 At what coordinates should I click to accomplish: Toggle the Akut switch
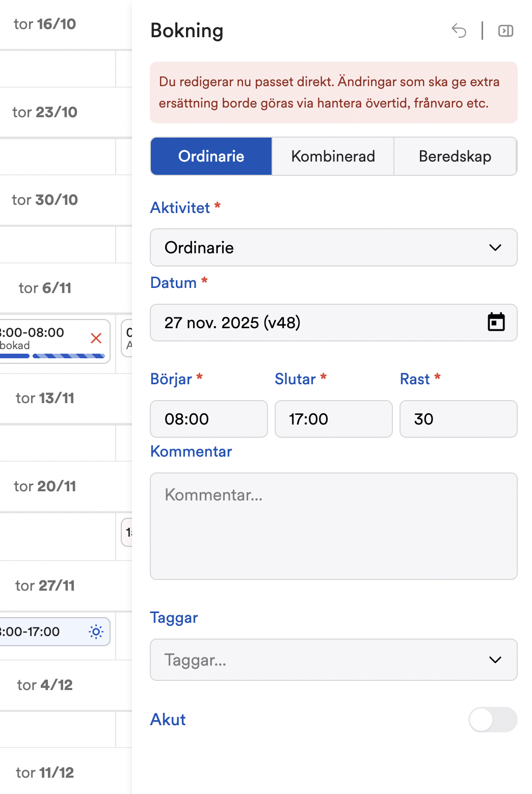tap(493, 720)
